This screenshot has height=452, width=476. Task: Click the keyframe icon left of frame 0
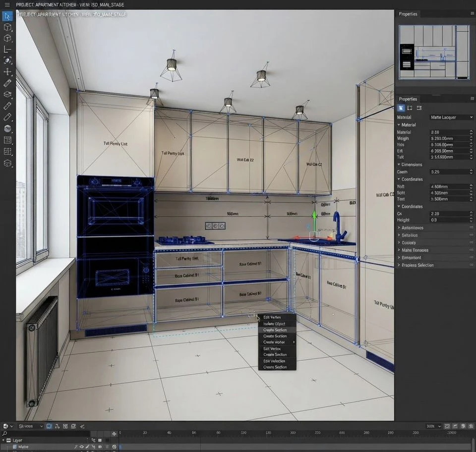tap(114, 434)
